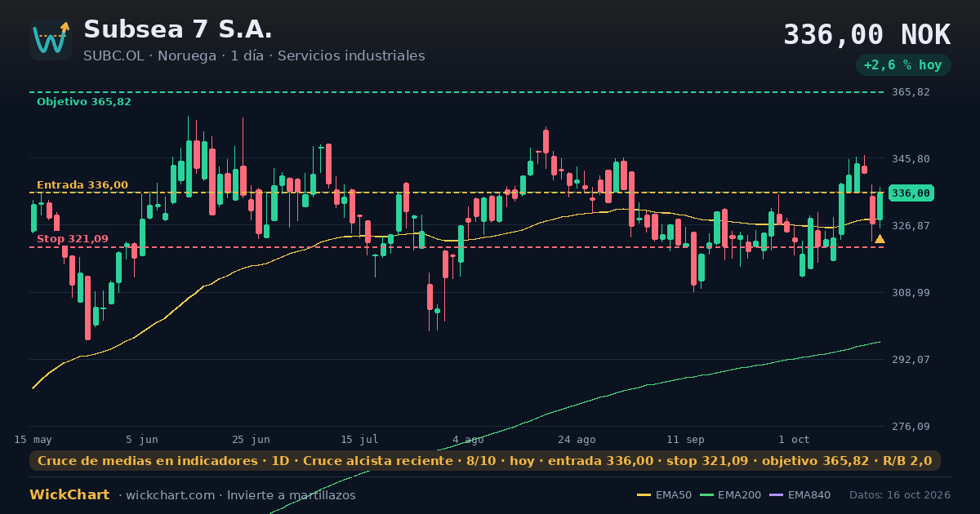The image size is (980, 514).
Task: Click the orange signal triangle marker
Action: point(880,239)
